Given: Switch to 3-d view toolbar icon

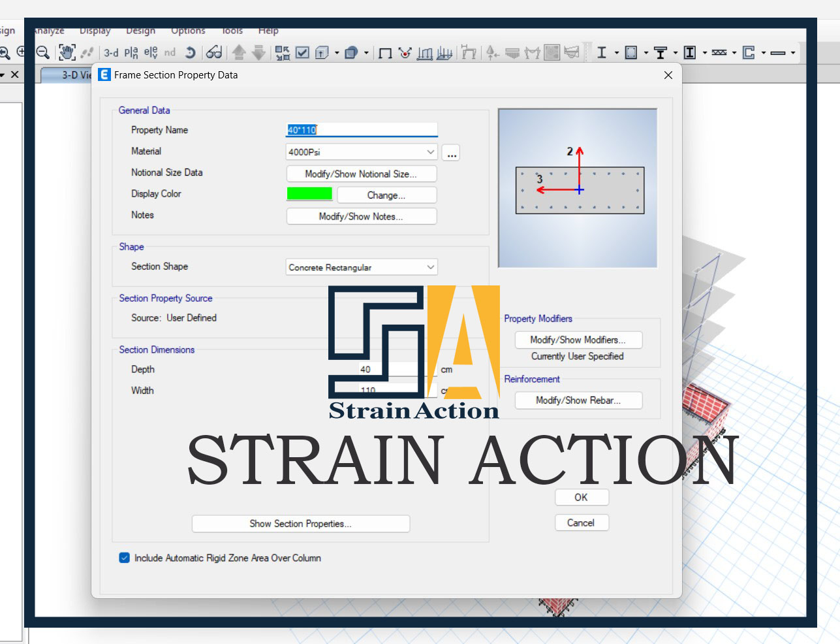Looking at the screenshot, I should pos(111,53).
